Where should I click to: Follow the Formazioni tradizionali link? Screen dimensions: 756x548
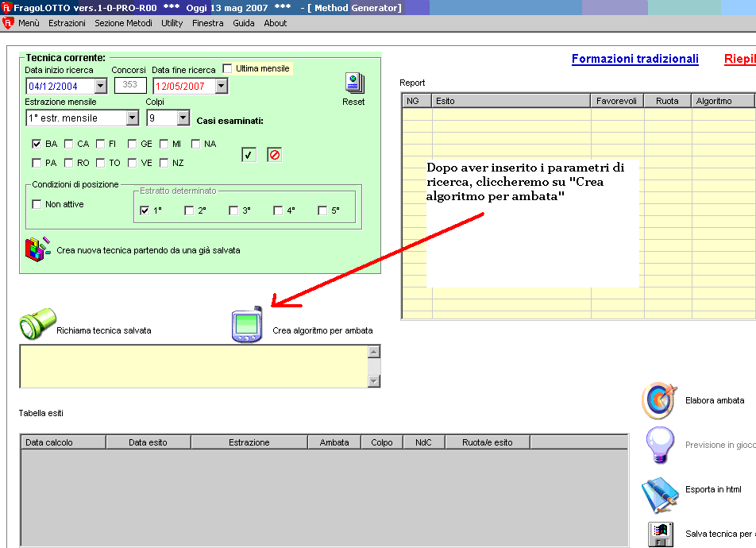pyautogui.click(x=634, y=59)
